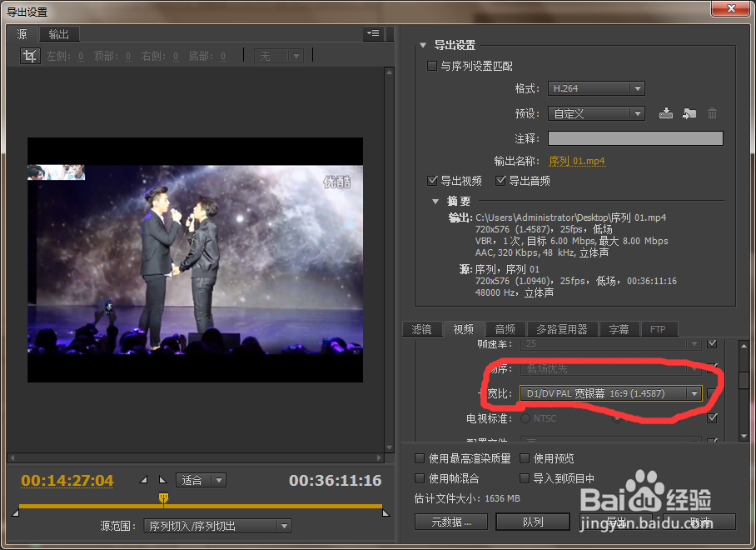Select the crop tool in the source panel
756x550 pixels.
[30, 55]
